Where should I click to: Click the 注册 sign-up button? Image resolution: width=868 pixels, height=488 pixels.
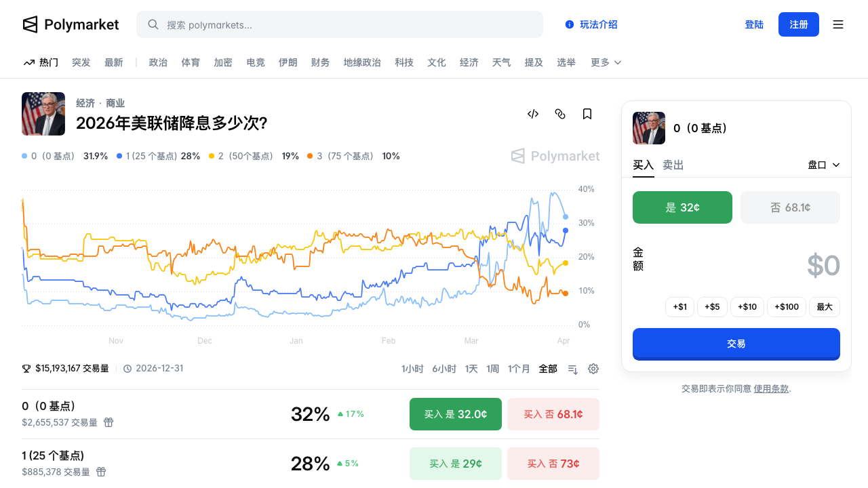[798, 24]
